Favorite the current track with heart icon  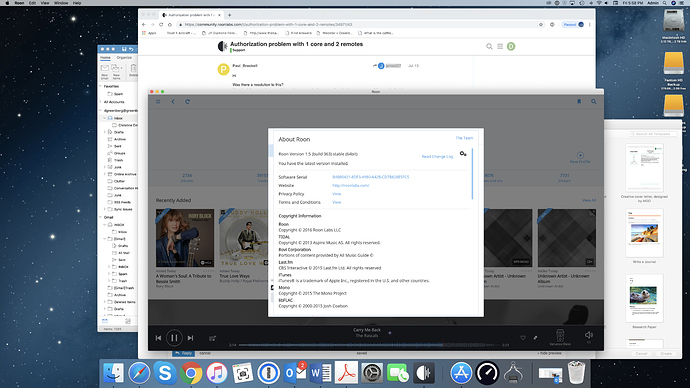[523, 338]
